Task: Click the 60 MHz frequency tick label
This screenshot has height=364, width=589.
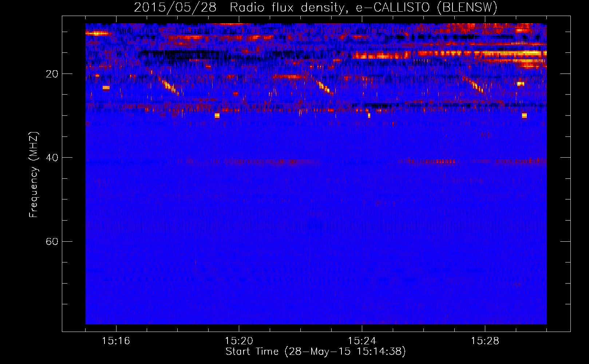Action: point(52,241)
